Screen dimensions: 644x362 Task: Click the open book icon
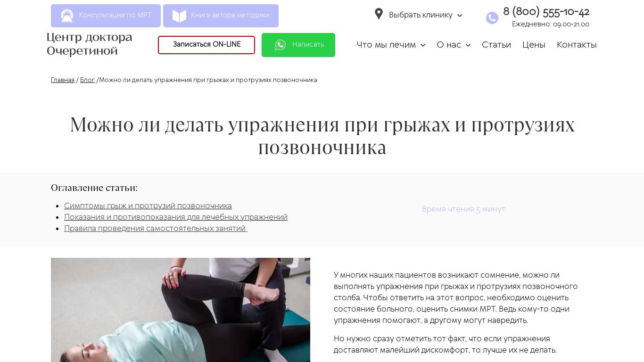(x=179, y=16)
